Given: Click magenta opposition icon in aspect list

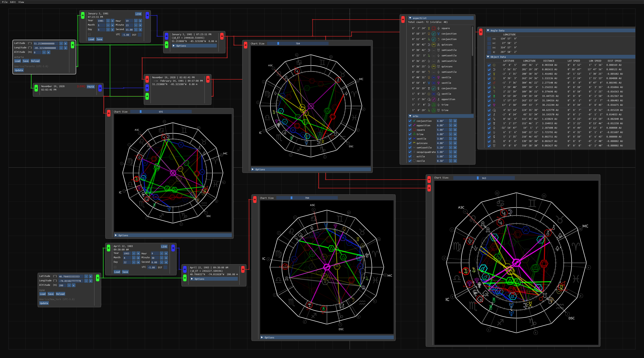Looking at the screenshot, I should [x=434, y=99].
